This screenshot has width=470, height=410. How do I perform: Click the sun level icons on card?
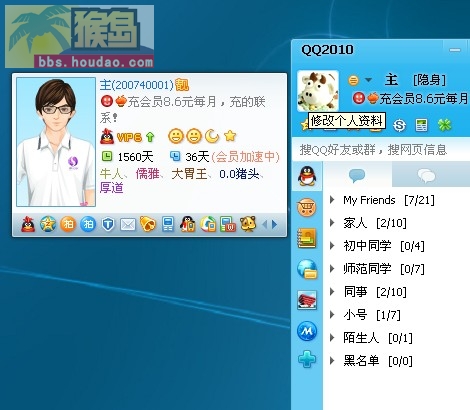pyautogui.click(x=185, y=136)
